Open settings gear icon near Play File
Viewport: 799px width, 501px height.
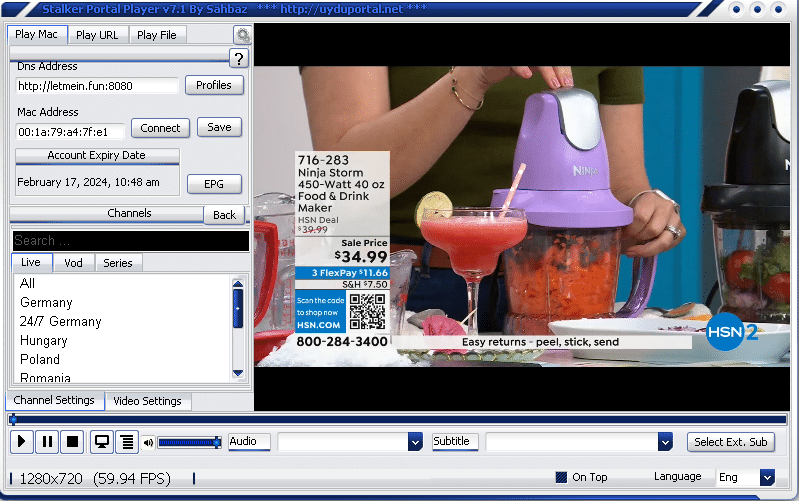(243, 35)
